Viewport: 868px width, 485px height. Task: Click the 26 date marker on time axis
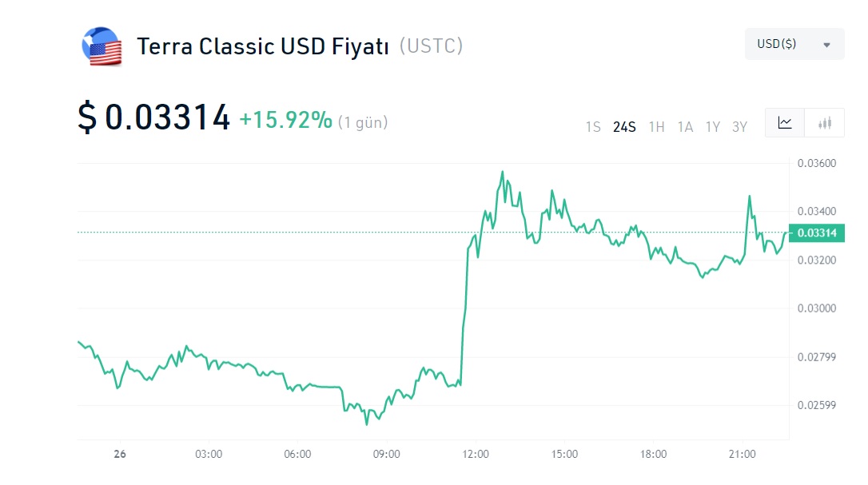tap(120, 454)
